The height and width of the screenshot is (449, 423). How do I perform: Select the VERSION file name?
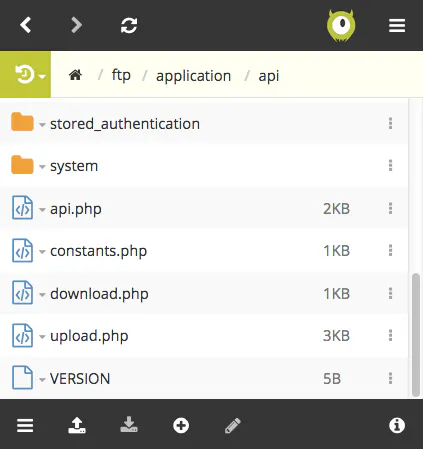[x=80, y=379]
